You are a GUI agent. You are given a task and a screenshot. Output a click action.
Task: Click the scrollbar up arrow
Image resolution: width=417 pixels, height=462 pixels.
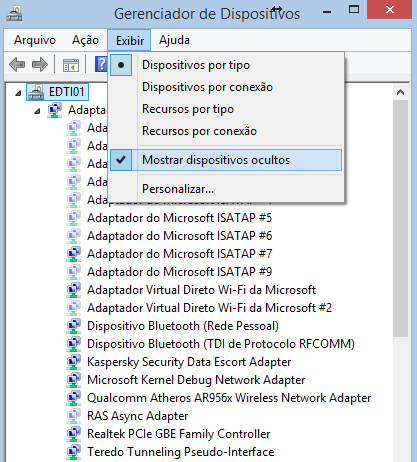pyautogui.click(x=400, y=92)
